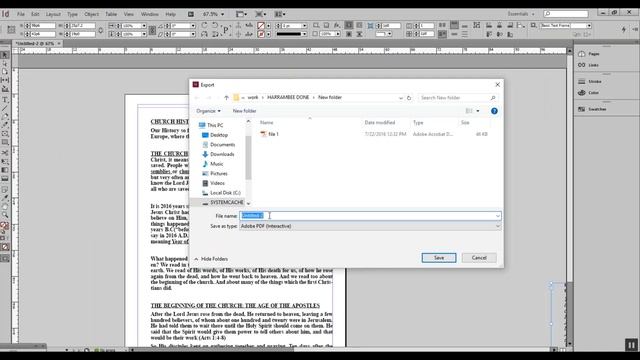Select the Page tool in the toolbox
Viewport: 640px width, 360px height.
pyautogui.click(x=5, y=71)
